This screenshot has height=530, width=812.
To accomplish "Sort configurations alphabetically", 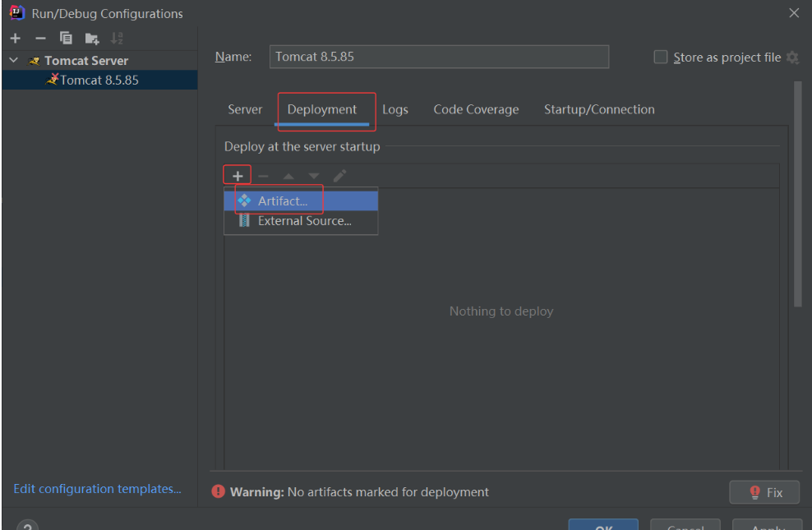I will pos(117,39).
